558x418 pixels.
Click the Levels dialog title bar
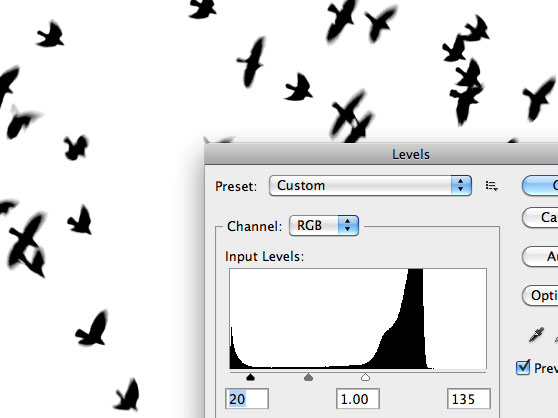coord(381,154)
